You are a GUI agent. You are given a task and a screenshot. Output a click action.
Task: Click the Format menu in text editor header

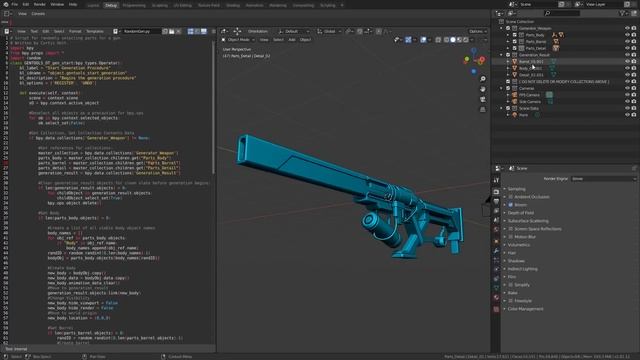[75, 31]
